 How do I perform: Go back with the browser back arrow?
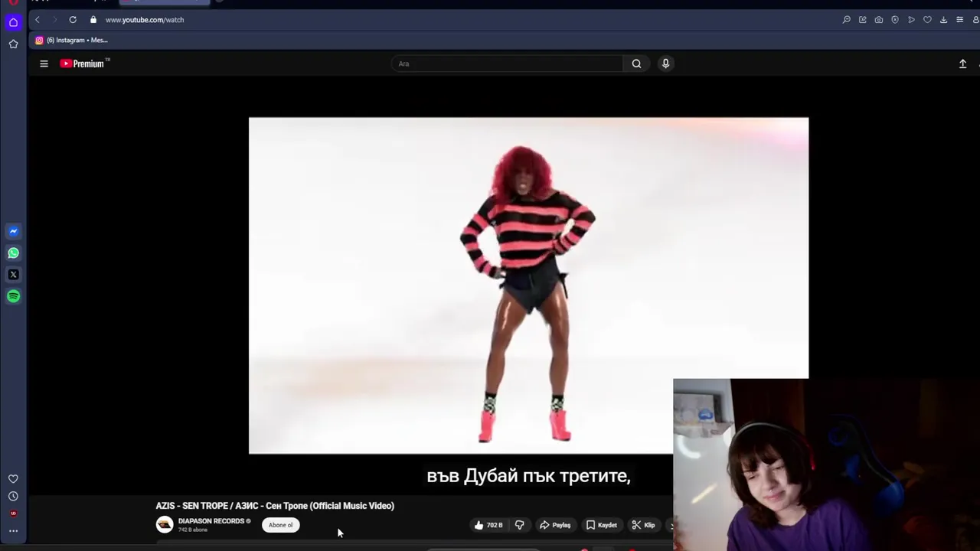point(37,20)
